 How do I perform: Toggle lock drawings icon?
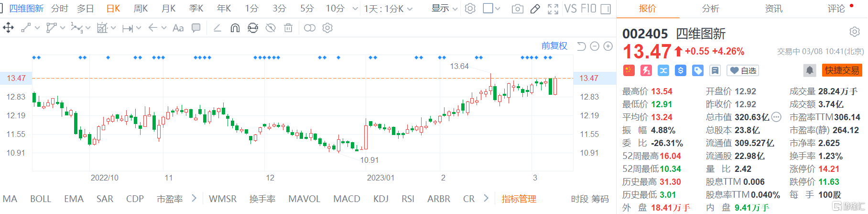(253, 28)
